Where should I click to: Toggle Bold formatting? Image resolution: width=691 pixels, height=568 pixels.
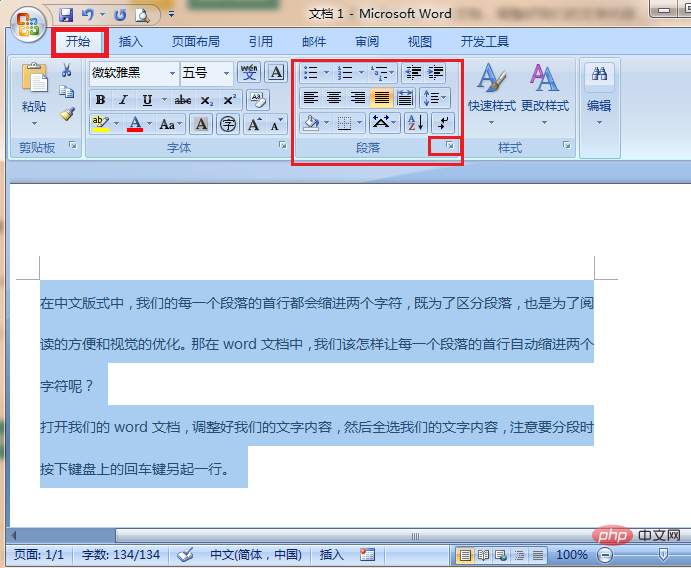[x=100, y=100]
